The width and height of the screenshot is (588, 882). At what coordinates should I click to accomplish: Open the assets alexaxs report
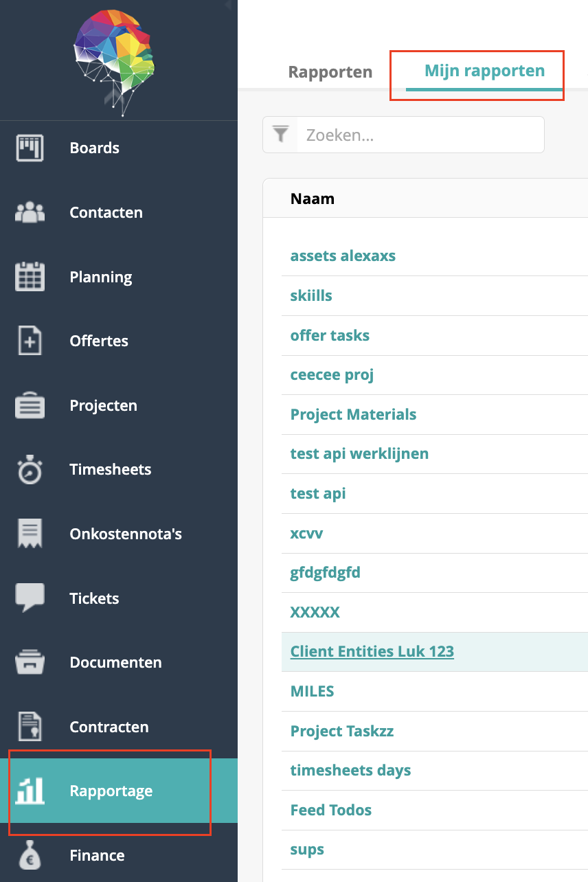[343, 256]
